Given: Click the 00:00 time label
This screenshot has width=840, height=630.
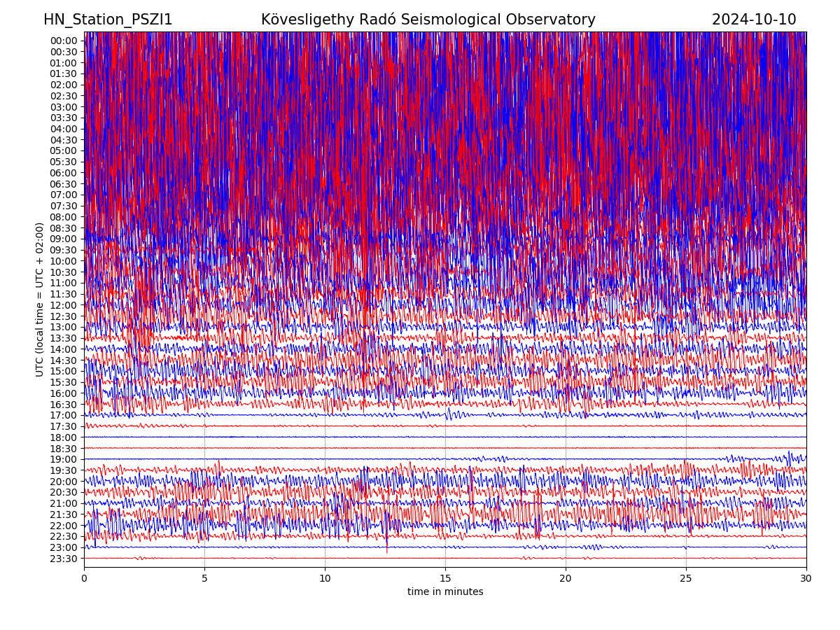Looking at the screenshot, I should tap(63, 41).
